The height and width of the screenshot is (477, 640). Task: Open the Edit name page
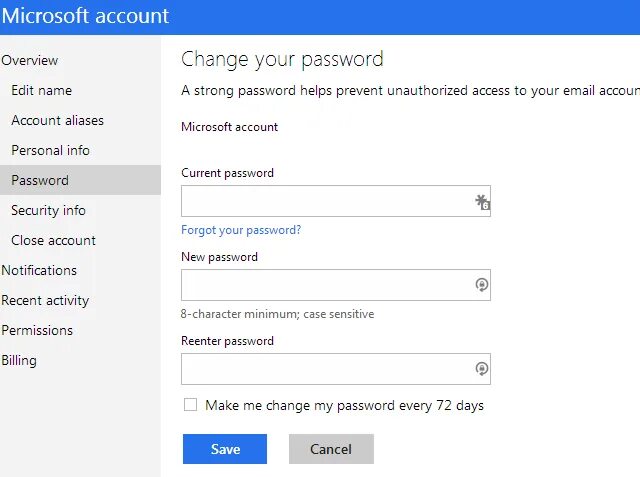41,90
